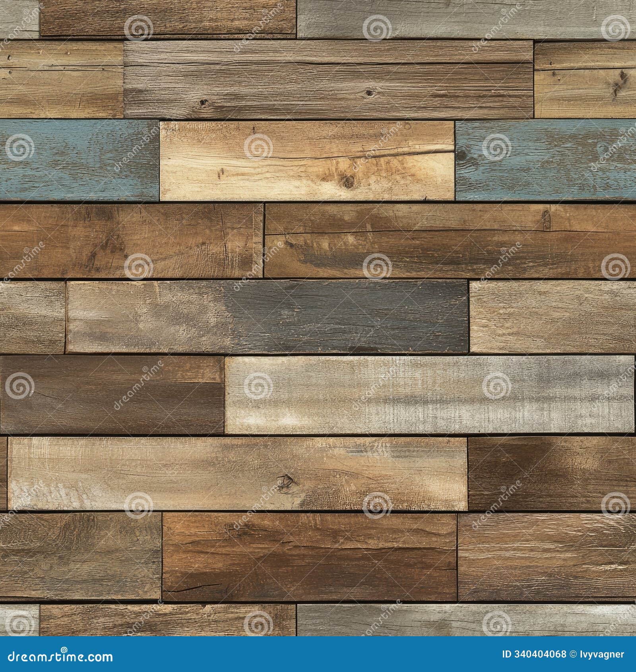
Task: Click the ID 340404068 text
Action: point(535,654)
